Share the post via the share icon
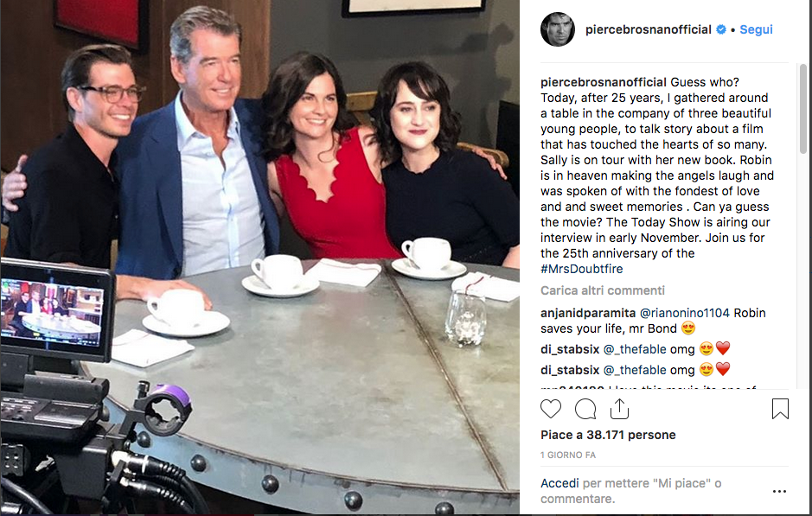Viewport: 812px width, 516px height. point(619,408)
